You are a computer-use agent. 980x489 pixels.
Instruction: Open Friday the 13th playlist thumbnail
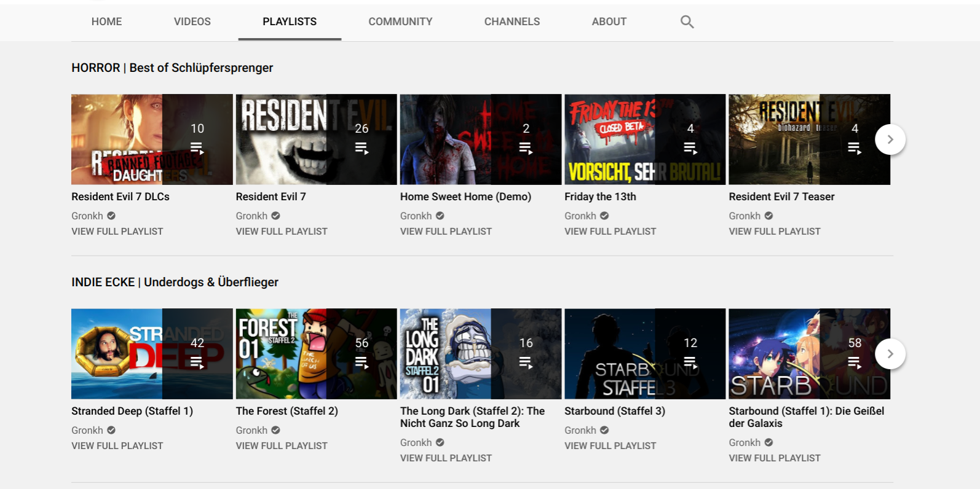pyautogui.click(x=645, y=139)
